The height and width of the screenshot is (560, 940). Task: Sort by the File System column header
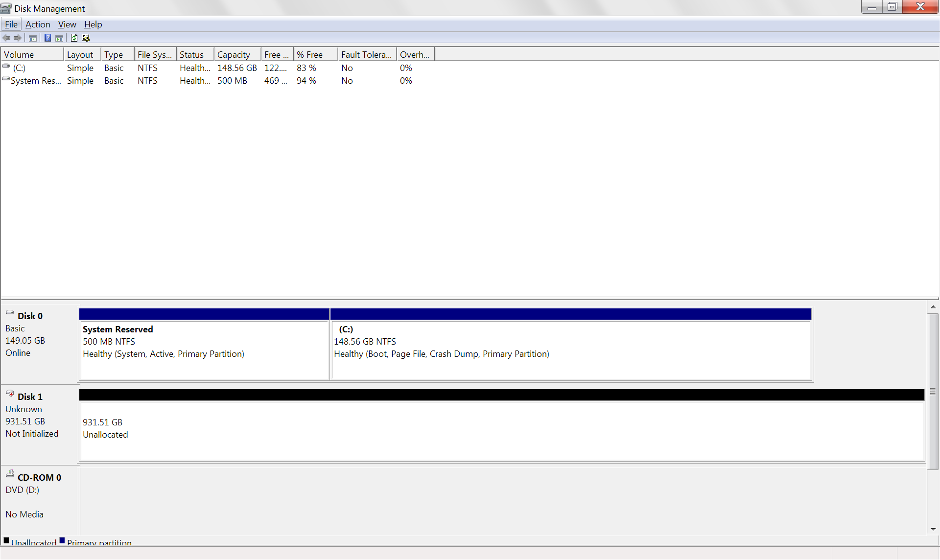point(155,55)
